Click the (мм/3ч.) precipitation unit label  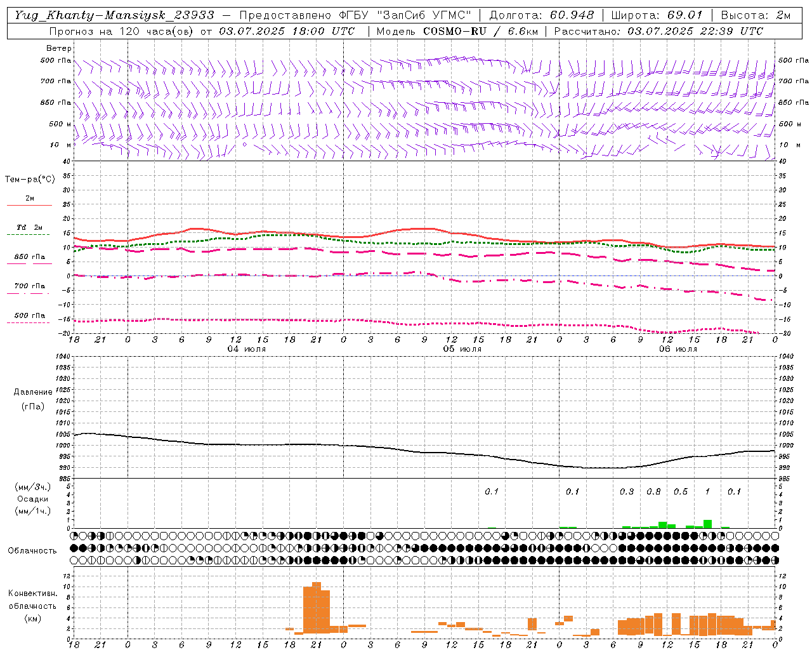point(33,487)
